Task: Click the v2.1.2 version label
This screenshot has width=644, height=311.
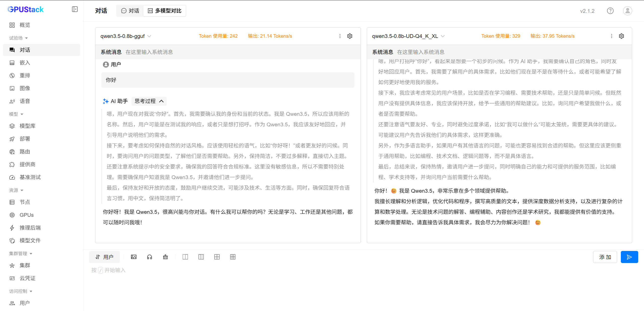Action: coord(587,11)
